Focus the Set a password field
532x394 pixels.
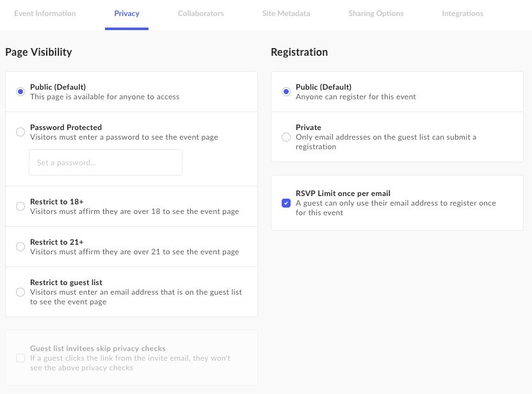(x=106, y=162)
